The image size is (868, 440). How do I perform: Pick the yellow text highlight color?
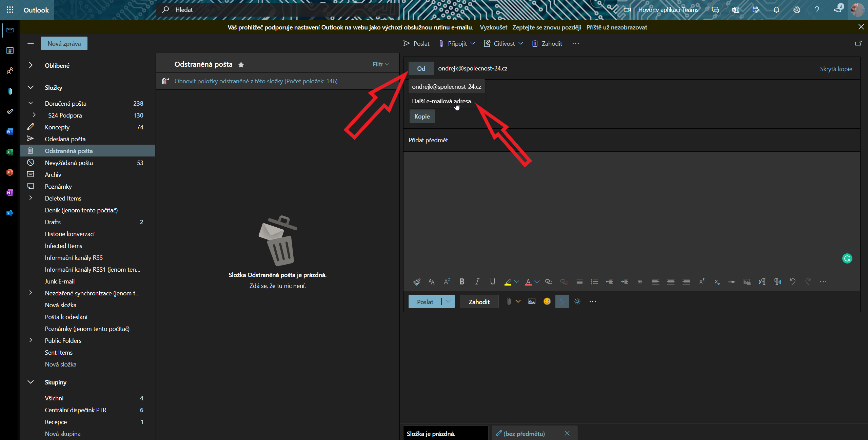pos(508,281)
